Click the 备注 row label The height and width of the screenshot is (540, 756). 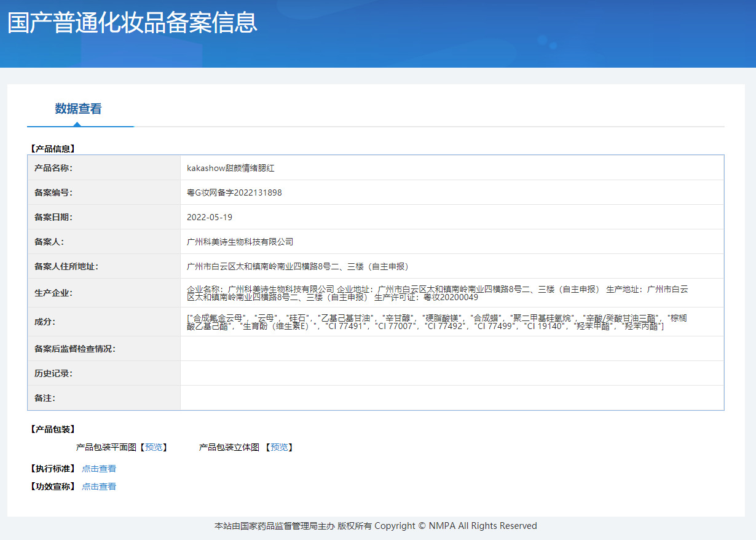(x=45, y=398)
